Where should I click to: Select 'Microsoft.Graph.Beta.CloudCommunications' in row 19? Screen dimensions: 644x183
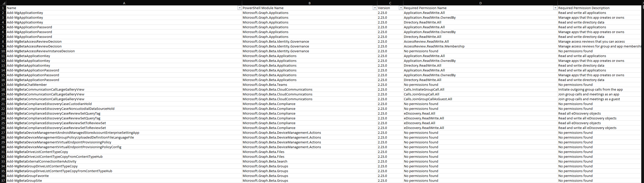coord(310,94)
